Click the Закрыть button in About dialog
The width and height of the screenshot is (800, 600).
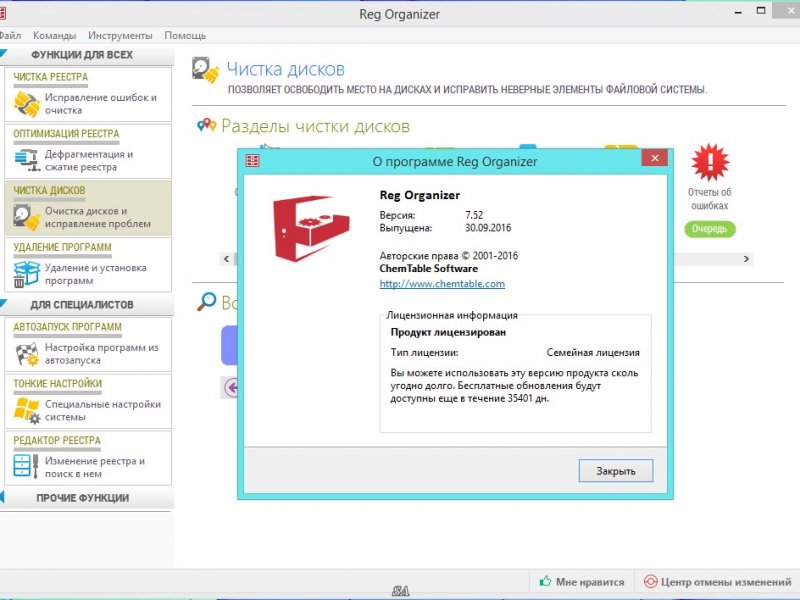pos(616,471)
